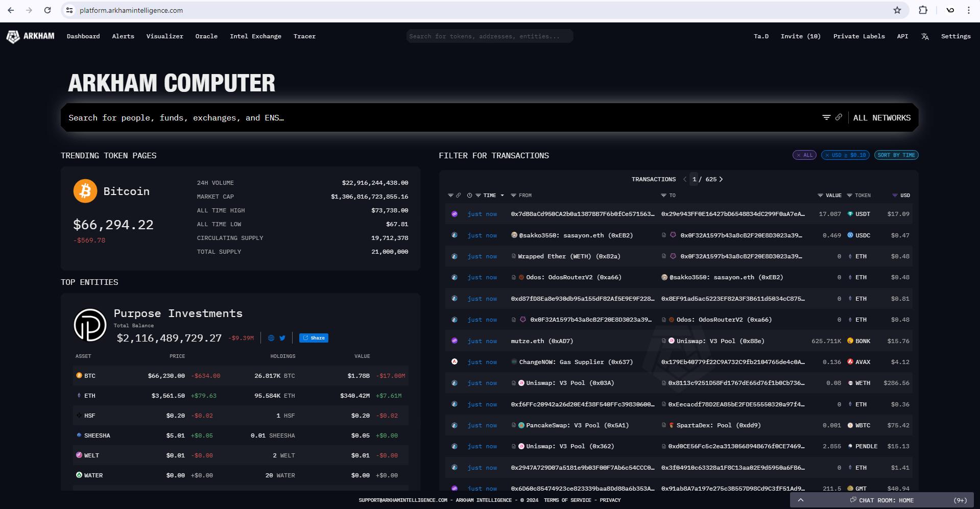Click the filter icon before TOKEN column
980x509 pixels.
[849, 196]
